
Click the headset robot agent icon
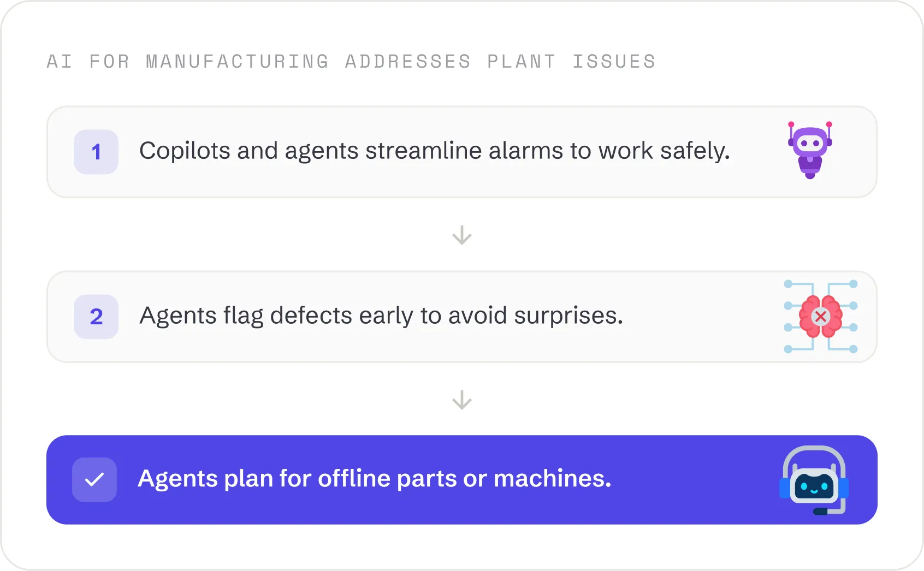click(814, 480)
